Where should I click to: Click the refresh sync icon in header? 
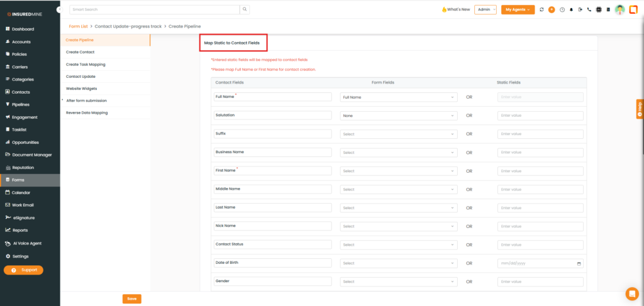pos(542,9)
